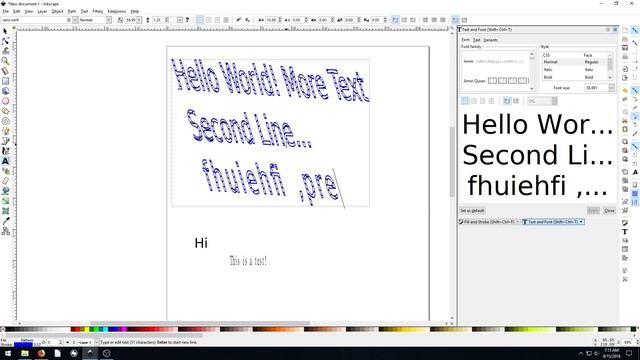Open the current layer dropdown in status bar
Screen dimensions: 640x360
tap(97, 342)
